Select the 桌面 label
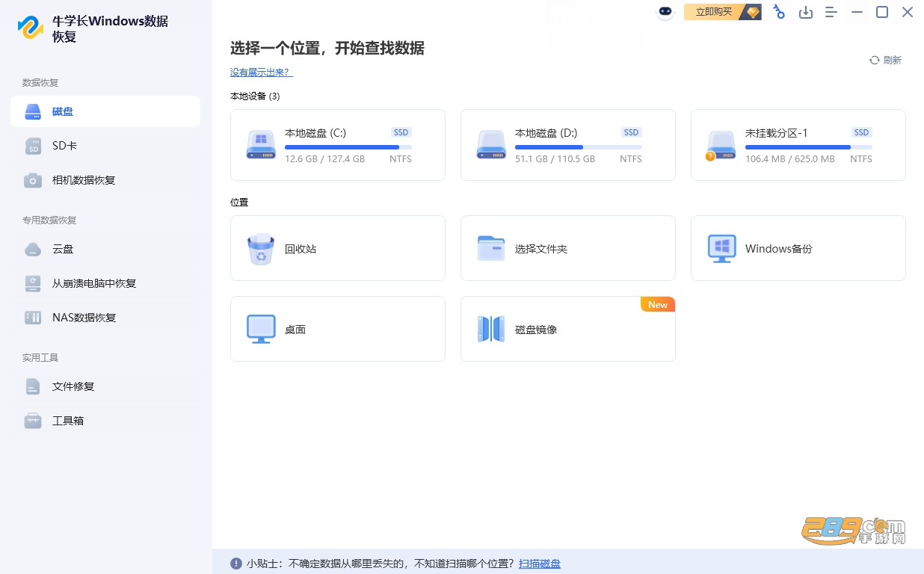This screenshot has height=574, width=924. tap(295, 330)
